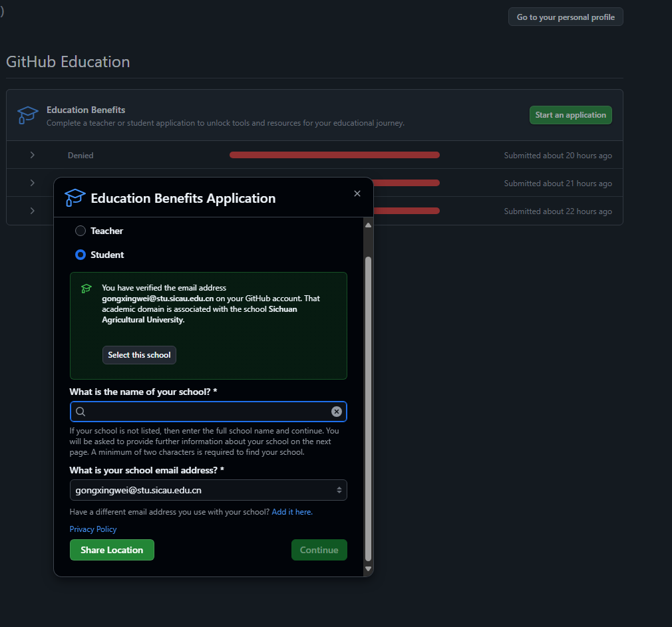Focus the school name search field
Image resolution: width=672 pixels, height=627 pixels.
click(x=208, y=412)
